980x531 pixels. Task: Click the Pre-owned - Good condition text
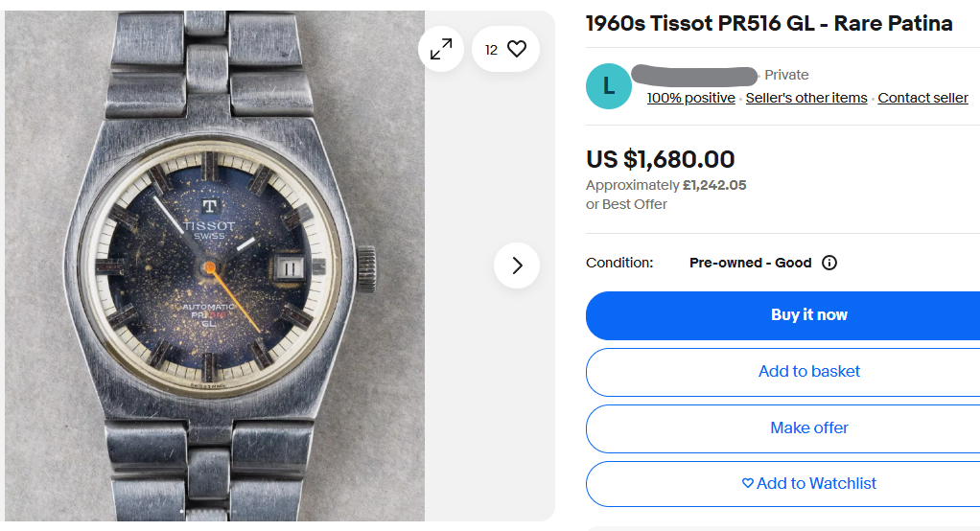(750, 263)
